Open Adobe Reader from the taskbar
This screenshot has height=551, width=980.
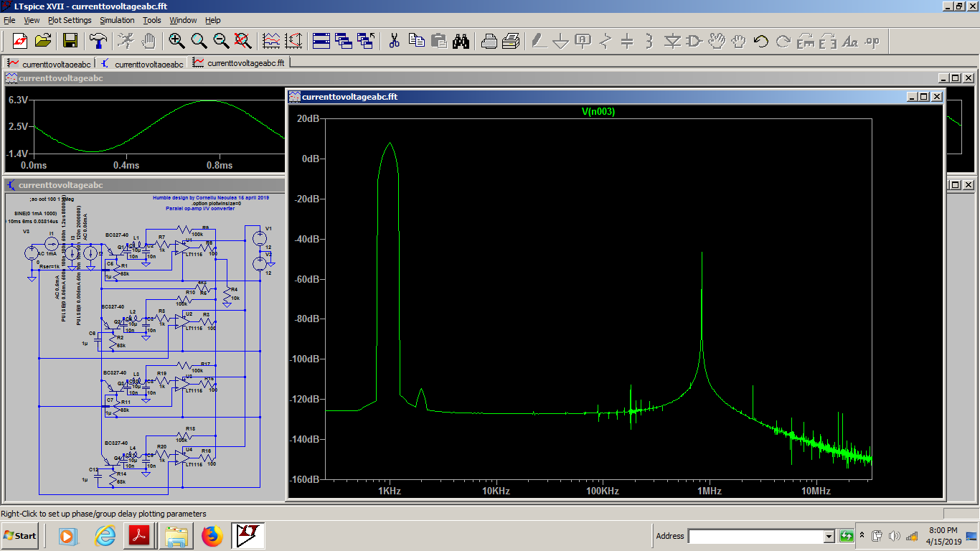pos(138,535)
